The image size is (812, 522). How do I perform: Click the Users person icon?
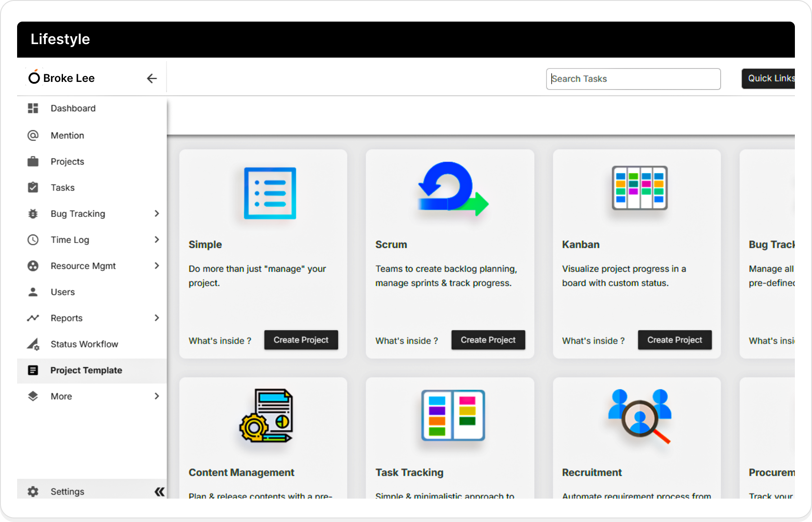[33, 292]
